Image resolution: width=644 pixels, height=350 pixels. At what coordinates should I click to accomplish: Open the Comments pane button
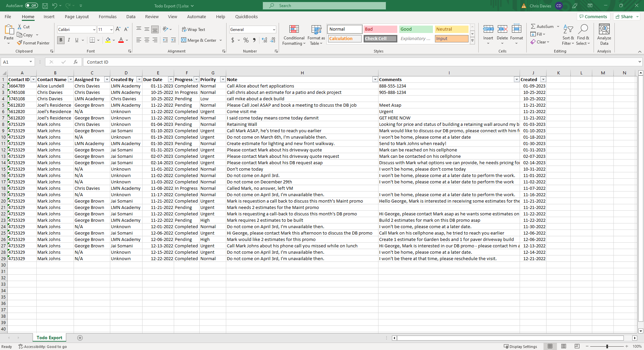tap(593, 17)
